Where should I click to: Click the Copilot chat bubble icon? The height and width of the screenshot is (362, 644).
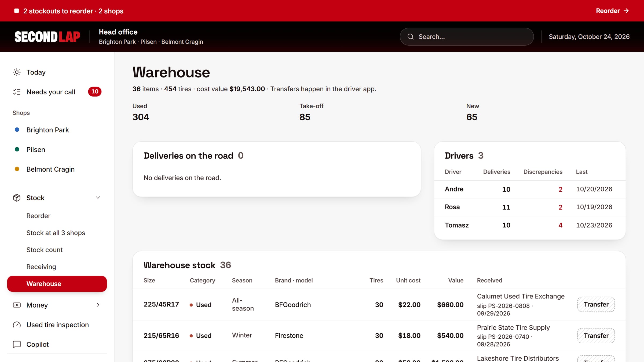(17, 344)
